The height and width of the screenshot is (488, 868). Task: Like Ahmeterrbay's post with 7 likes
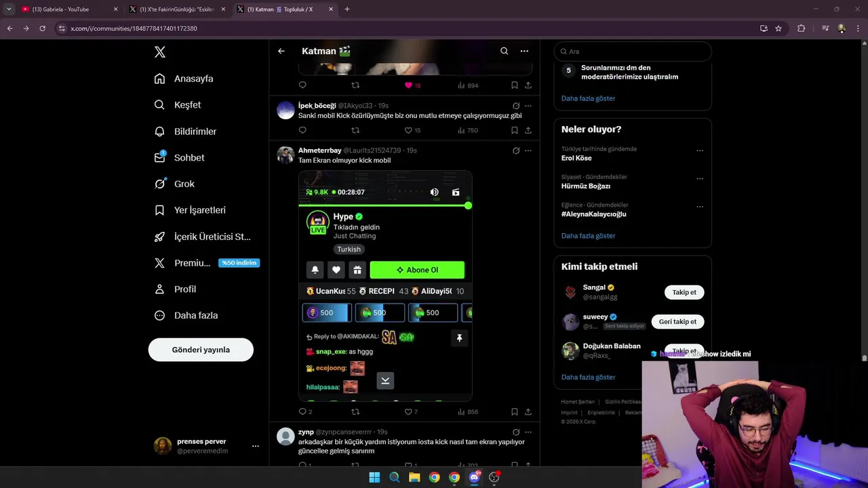[x=411, y=411]
